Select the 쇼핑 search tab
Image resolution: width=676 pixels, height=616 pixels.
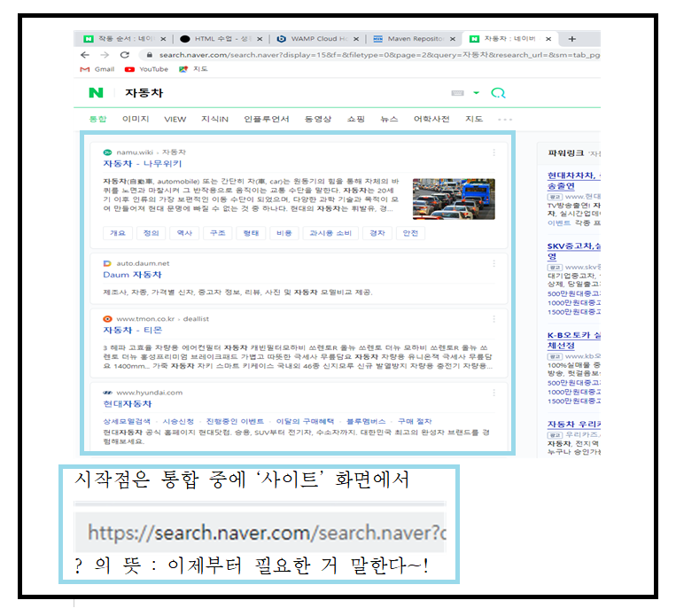click(356, 119)
